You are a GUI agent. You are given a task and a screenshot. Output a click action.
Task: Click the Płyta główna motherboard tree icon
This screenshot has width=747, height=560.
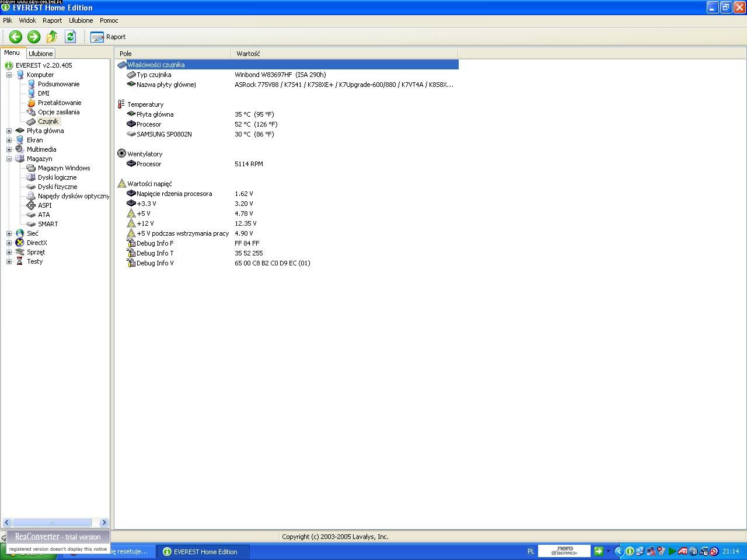pyautogui.click(x=20, y=131)
